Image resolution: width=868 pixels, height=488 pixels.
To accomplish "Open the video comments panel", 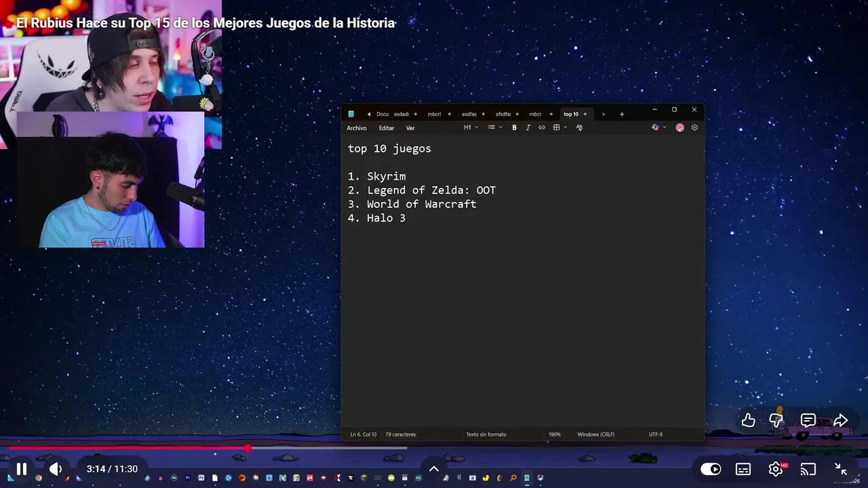I will tap(808, 420).
